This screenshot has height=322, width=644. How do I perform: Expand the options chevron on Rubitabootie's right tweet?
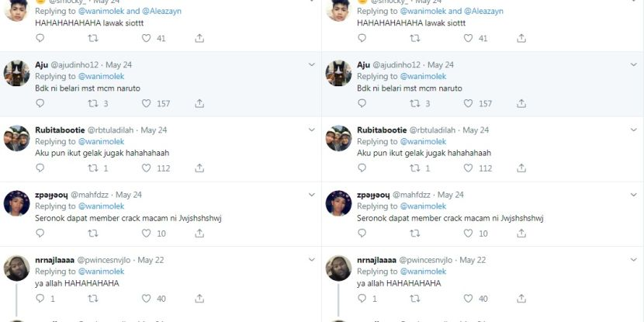633,130
